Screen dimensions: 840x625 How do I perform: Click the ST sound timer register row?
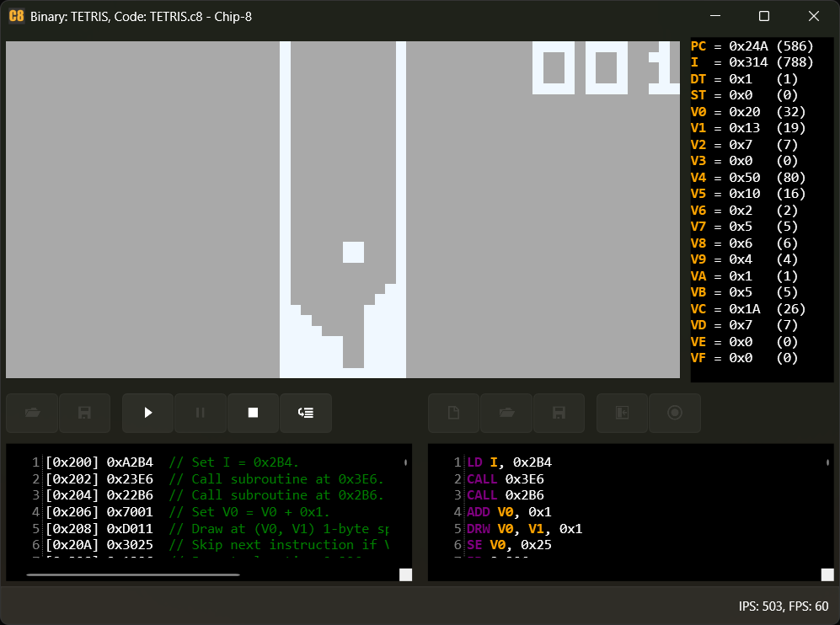point(745,95)
